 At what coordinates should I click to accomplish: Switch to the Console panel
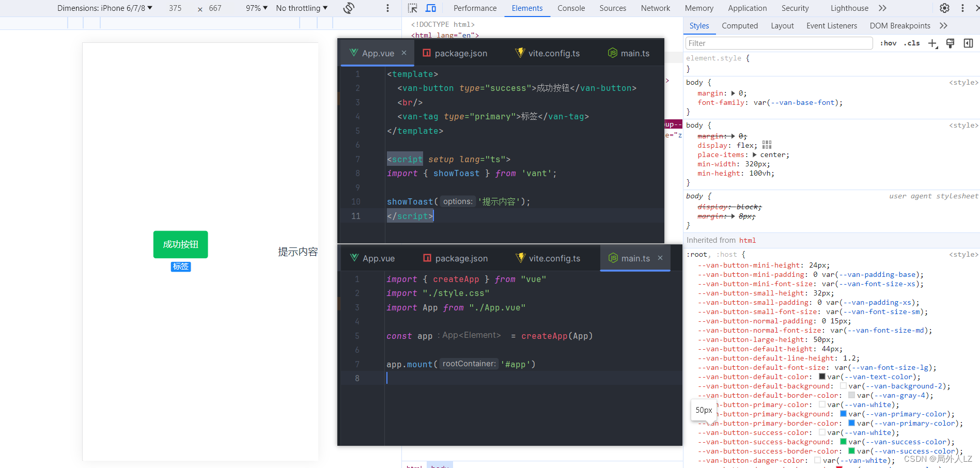click(x=571, y=8)
